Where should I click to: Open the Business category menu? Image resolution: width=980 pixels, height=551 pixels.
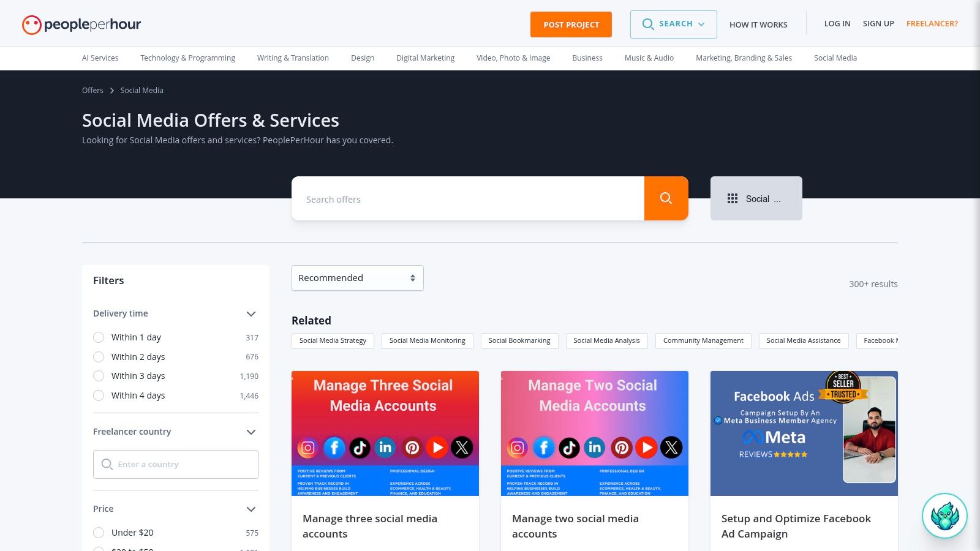[x=587, y=58]
